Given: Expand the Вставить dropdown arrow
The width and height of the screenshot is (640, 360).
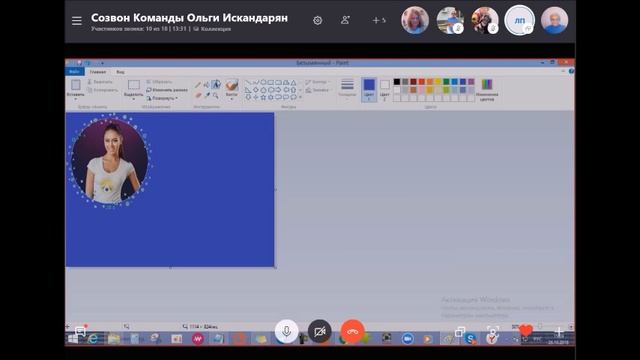Looking at the screenshot, I should pyautogui.click(x=76, y=99).
